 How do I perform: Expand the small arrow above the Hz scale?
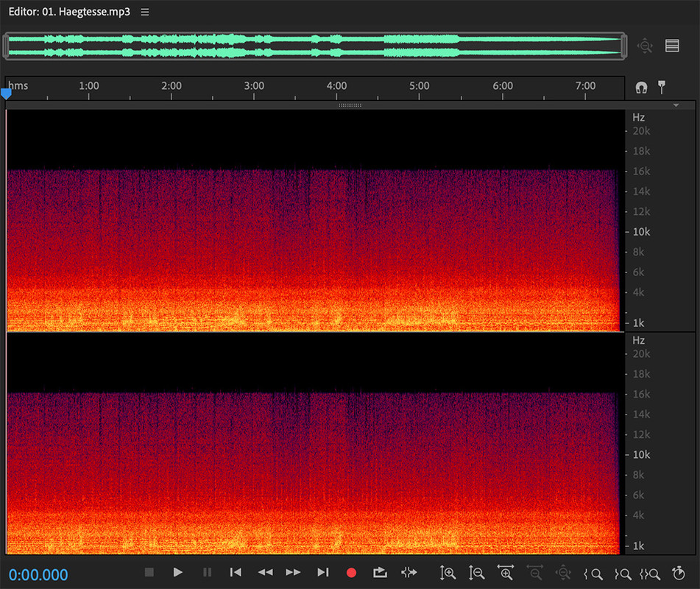pyautogui.click(x=676, y=105)
